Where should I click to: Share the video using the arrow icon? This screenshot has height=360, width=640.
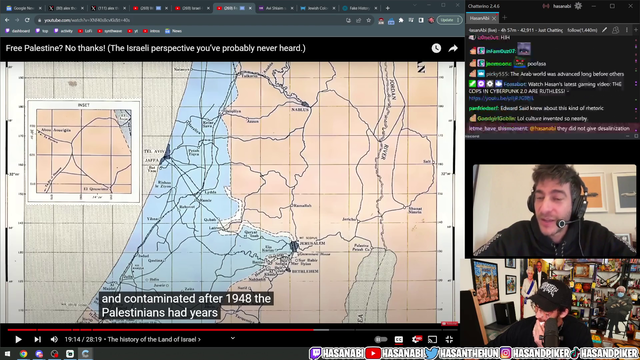point(453,48)
